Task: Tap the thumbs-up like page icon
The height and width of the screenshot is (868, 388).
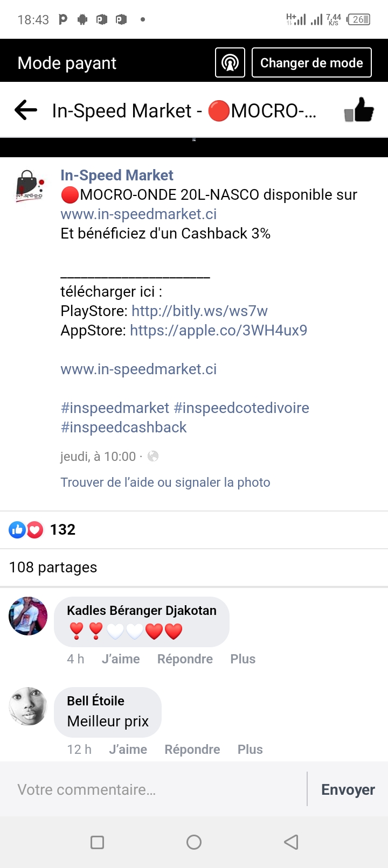Action: (x=359, y=110)
